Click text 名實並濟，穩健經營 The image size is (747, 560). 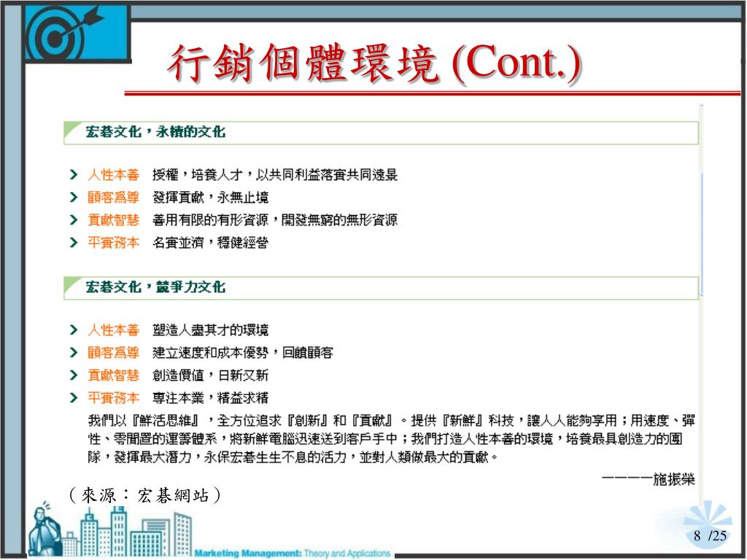[211, 243]
